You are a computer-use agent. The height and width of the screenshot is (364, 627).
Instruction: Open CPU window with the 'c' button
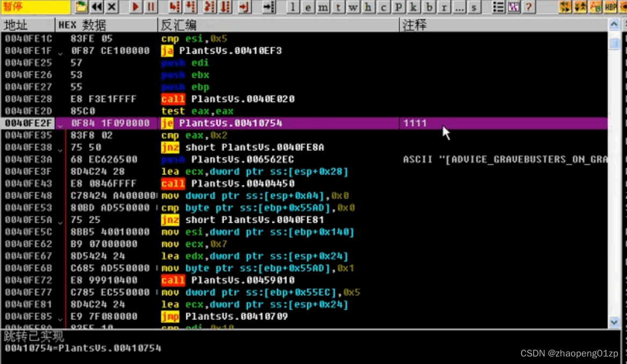pyautogui.click(x=383, y=7)
